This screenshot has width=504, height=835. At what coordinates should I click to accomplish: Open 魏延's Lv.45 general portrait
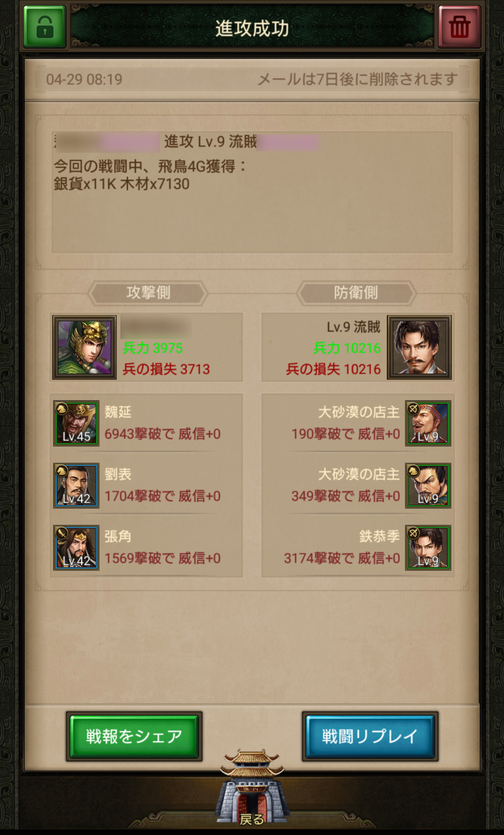[x=76, y=423]
